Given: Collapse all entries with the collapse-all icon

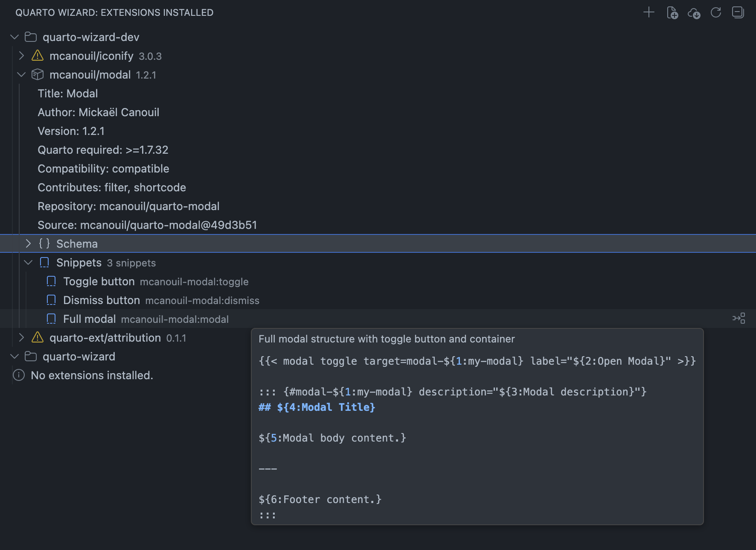Looking at the screenshot, I should [739, 13].
